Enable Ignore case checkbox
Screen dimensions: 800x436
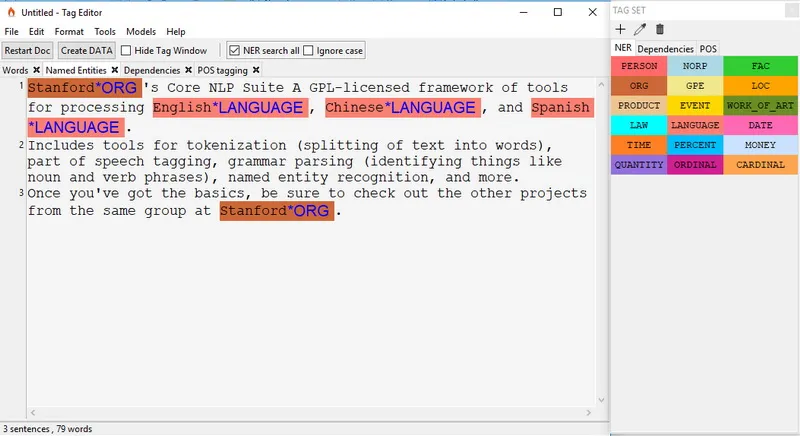pyautogui.click(x=308, y=50)
